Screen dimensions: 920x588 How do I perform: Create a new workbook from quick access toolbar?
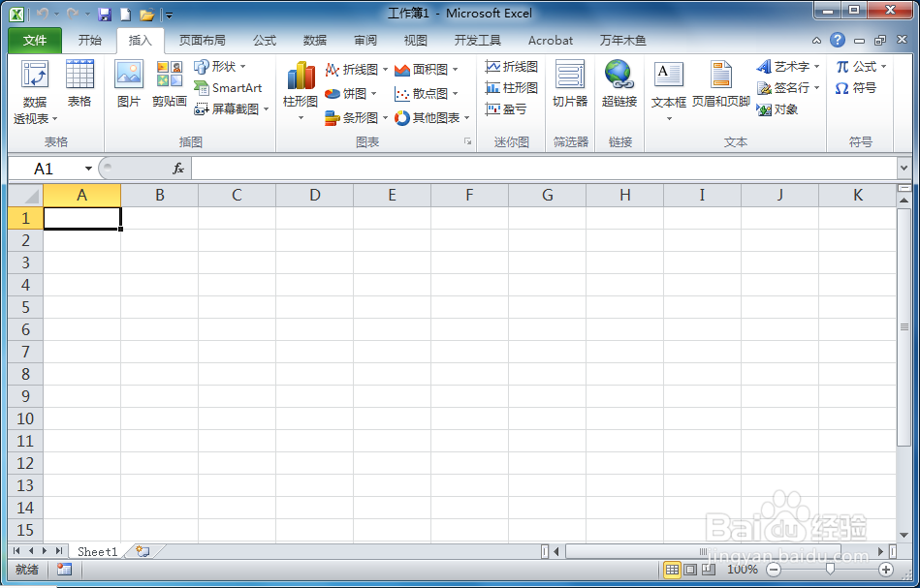click(126, 15)
